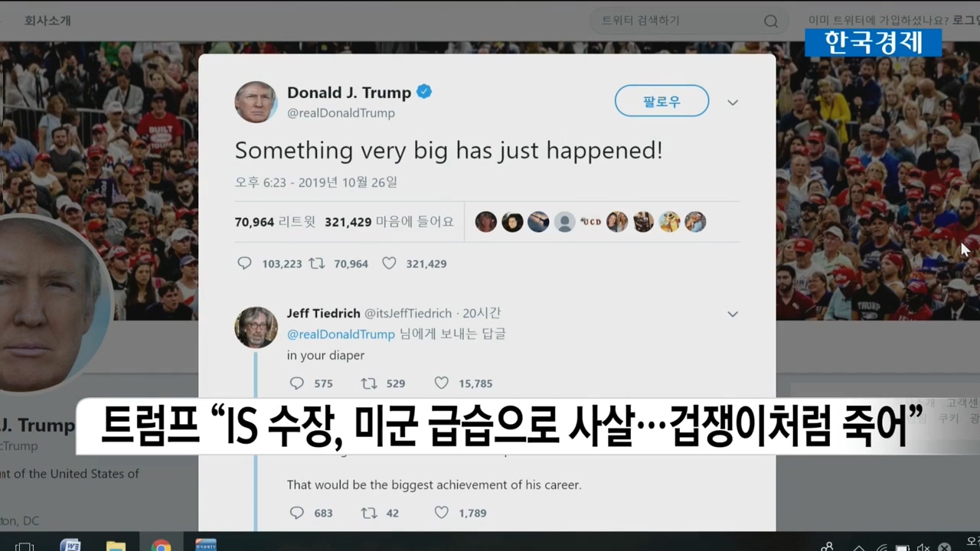This screenshot has width=980, height=551.
Task: Retweet Jeff Tiedrich's reply showing 529
Action: (369, 383)
